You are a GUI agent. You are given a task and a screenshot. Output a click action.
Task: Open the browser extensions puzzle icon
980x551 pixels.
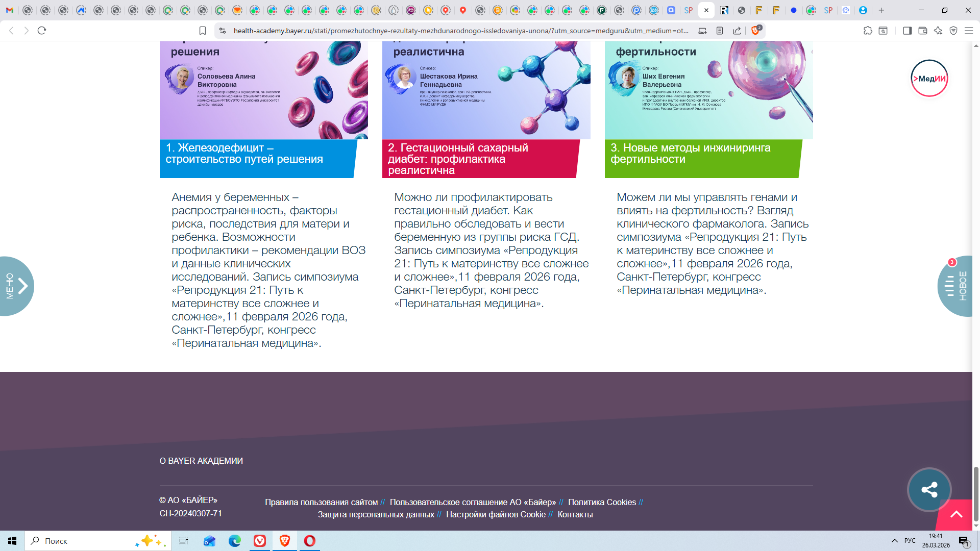pyautogui.click(x=868, y=31)
